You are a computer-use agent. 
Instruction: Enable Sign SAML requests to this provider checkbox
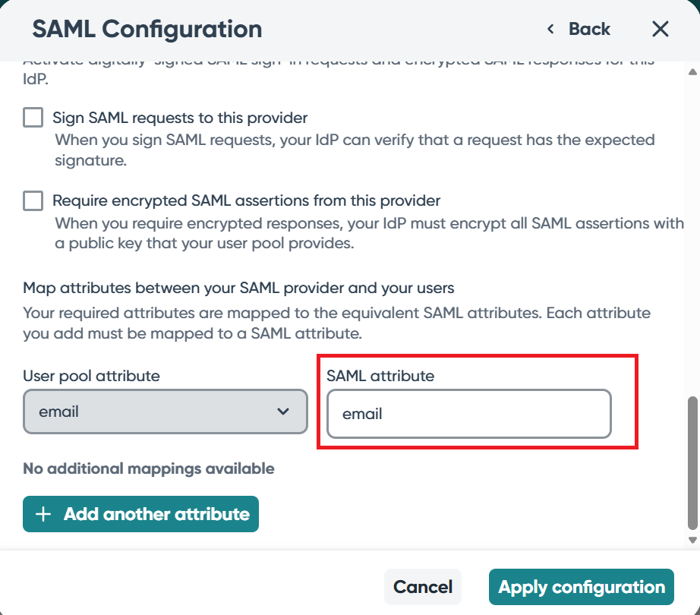(33, 118)
